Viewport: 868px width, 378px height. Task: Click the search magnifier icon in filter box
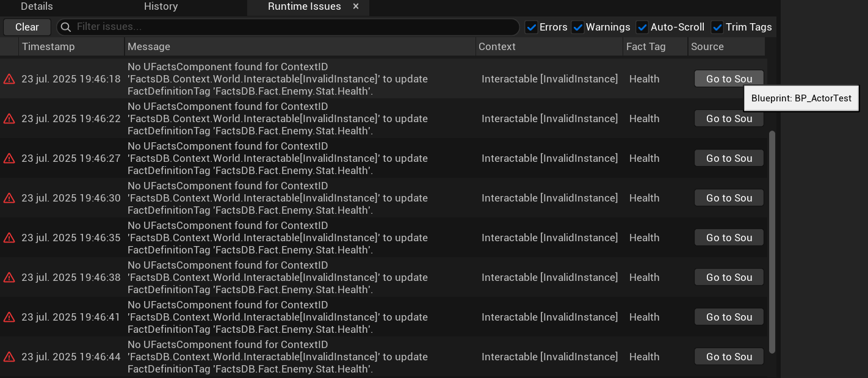(x=67, y=27)
